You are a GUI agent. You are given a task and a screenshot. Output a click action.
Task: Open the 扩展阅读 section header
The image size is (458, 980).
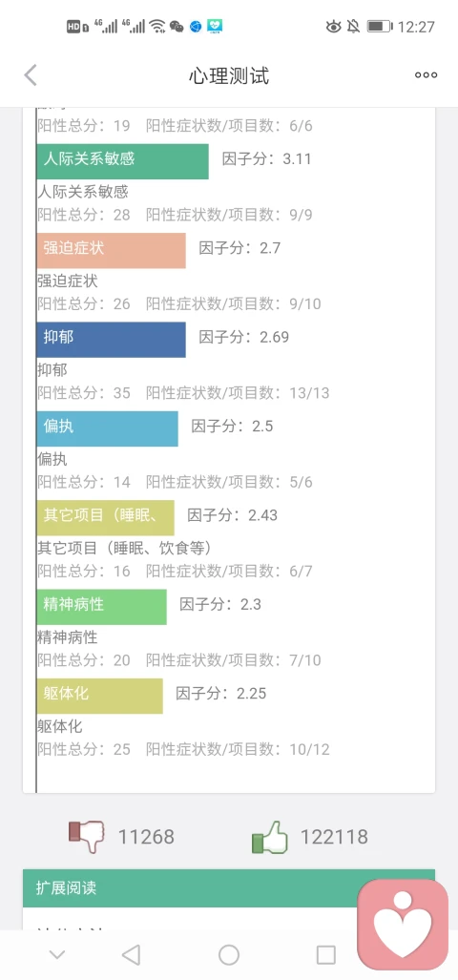pos(229,888)
